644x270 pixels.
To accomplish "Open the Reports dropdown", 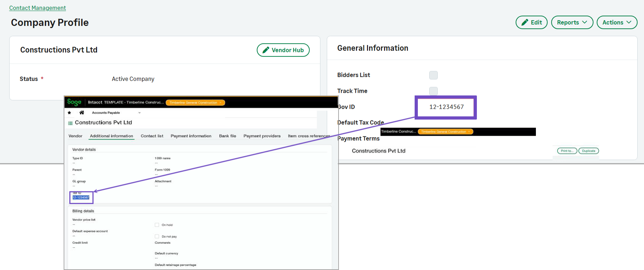I will click(572, 22).
